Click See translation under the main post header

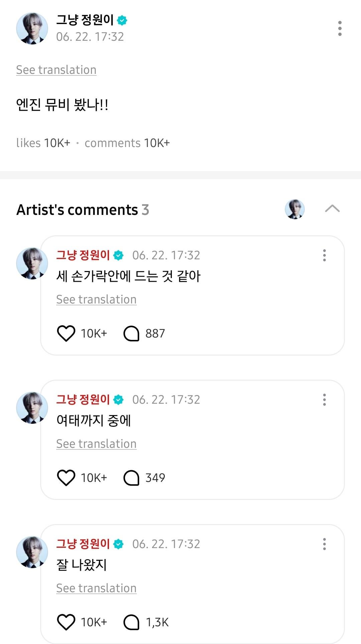coord(56,70)
